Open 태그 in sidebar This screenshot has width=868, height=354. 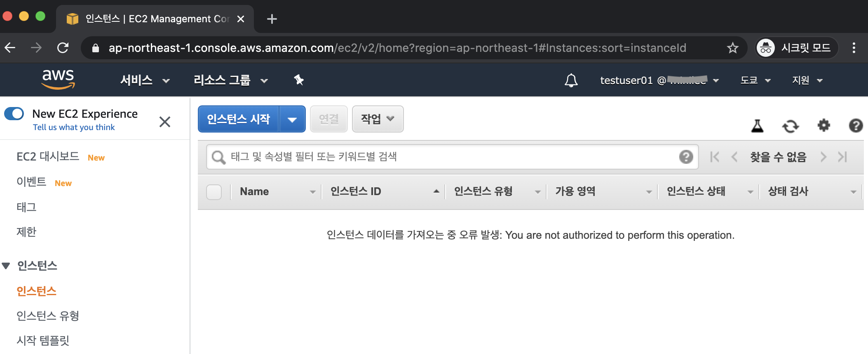[x=26, y=207]
